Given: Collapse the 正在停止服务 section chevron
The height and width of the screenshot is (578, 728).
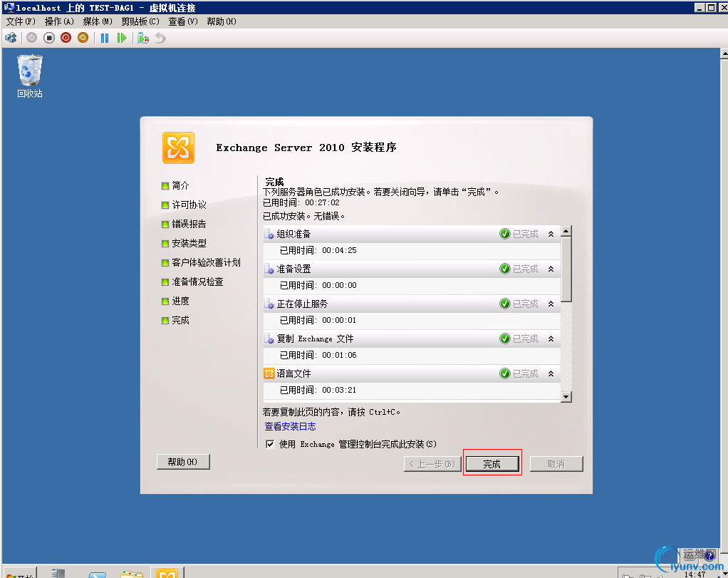Looking at the screenshot, I should coord(551,304).
